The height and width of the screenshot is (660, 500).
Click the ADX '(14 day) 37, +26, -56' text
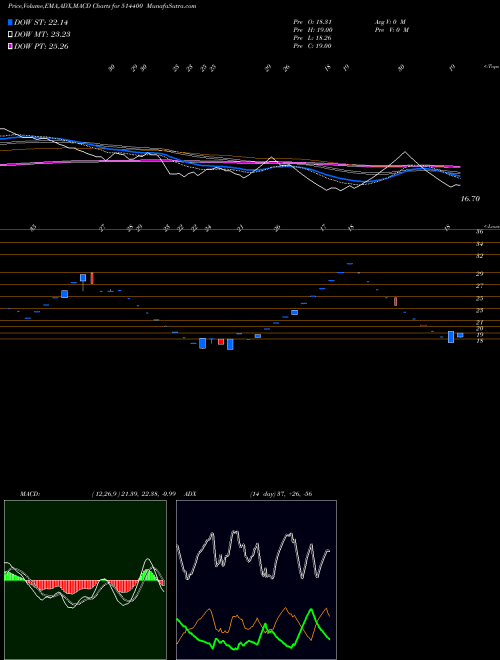pos(281,493)
